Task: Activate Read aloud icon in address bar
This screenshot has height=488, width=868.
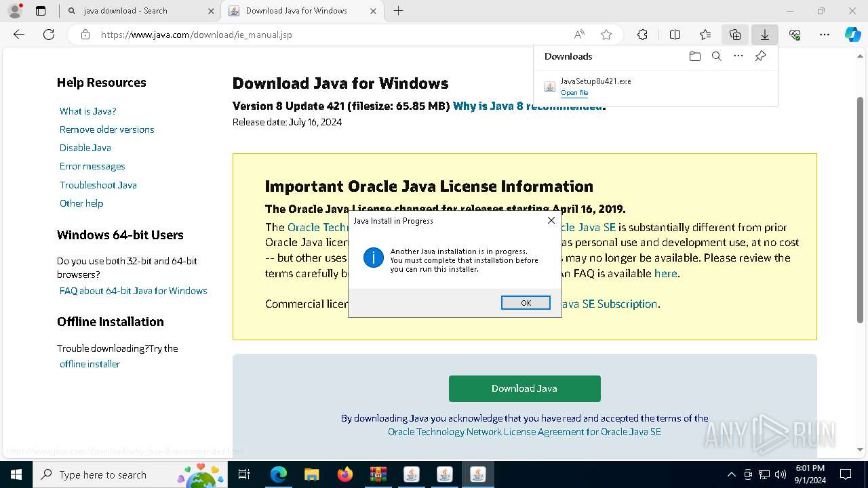Action: [579, 35]
